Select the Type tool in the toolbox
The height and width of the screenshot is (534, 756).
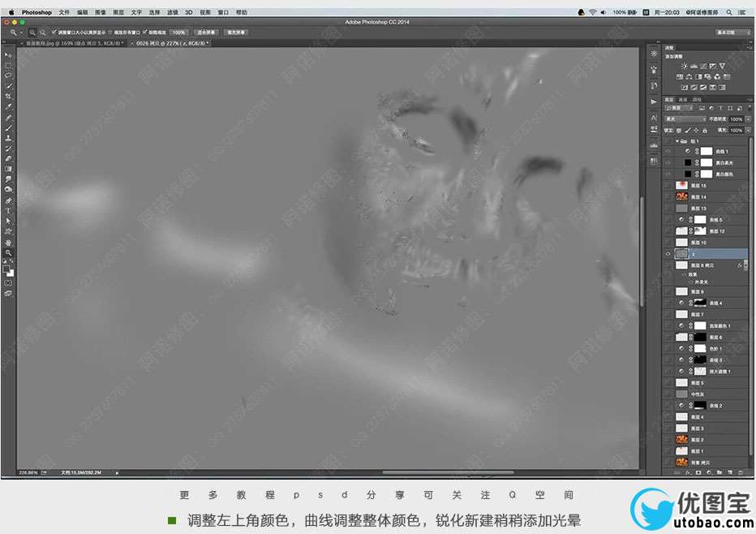(9, 211)
